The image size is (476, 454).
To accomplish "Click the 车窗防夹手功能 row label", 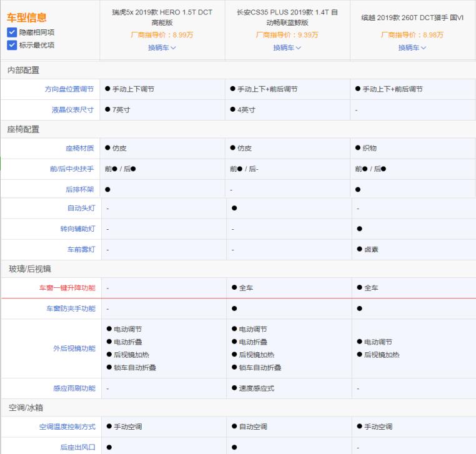I will point(71,308).
